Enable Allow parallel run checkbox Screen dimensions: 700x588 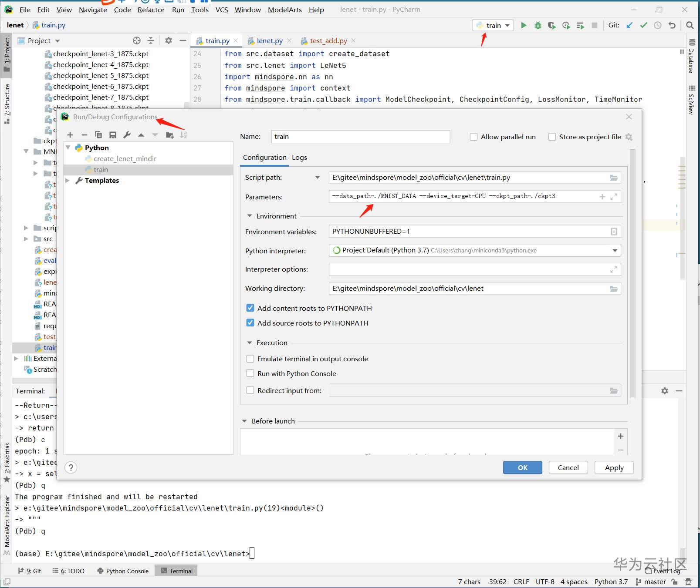click(473, 137)
